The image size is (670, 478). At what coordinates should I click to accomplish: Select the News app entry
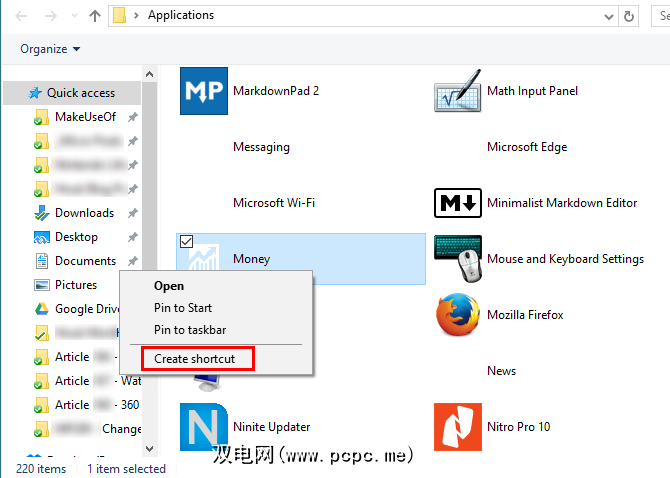point(501,371)
